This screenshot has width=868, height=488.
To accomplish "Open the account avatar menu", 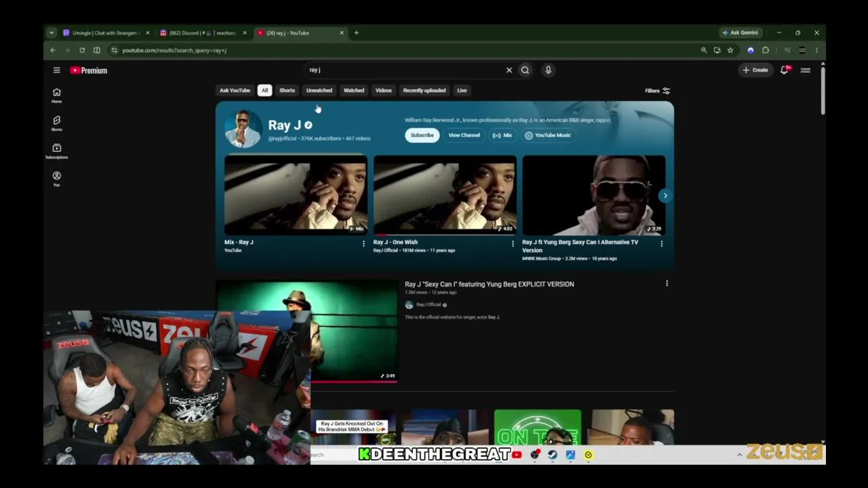I will (x=806, y=70).
